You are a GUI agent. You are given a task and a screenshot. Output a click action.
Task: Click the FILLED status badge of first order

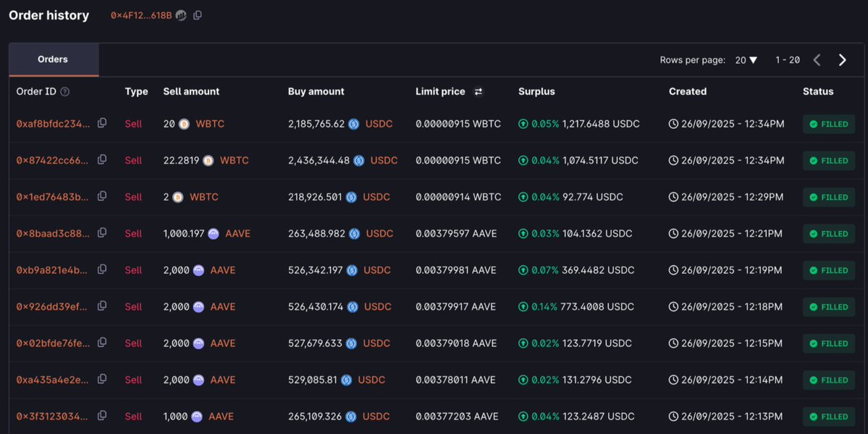828,124
